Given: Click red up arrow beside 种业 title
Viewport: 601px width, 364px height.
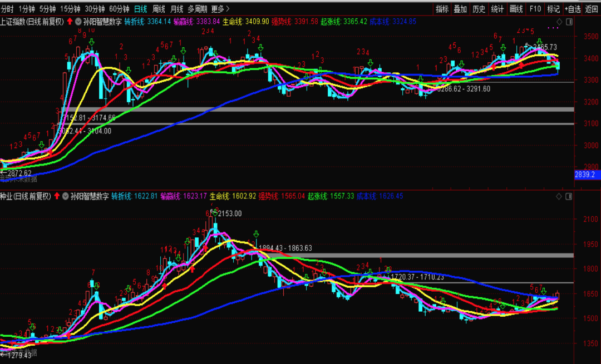Looking at the screenshot, I should point(57,196).
